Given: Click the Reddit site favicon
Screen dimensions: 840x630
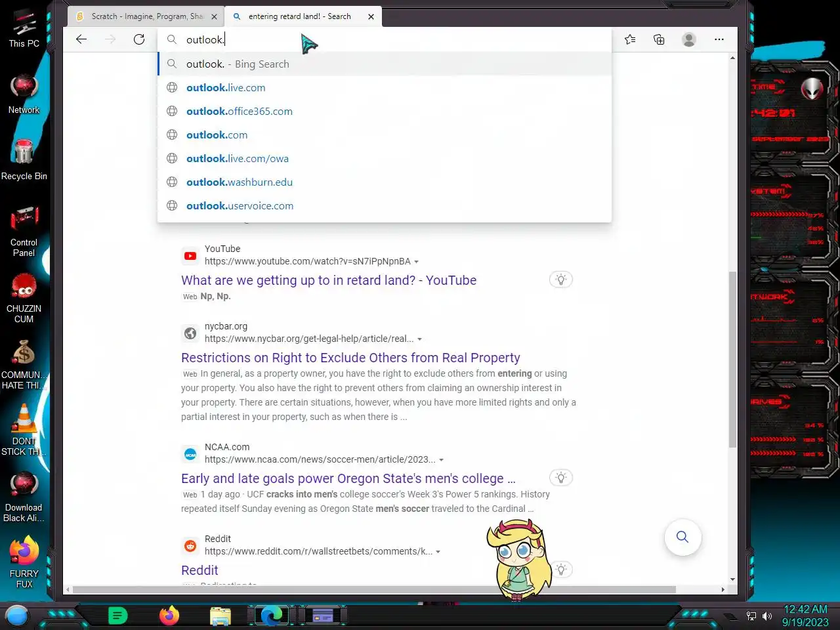Looking at the screenshot, I should click(x=190, y=546).
